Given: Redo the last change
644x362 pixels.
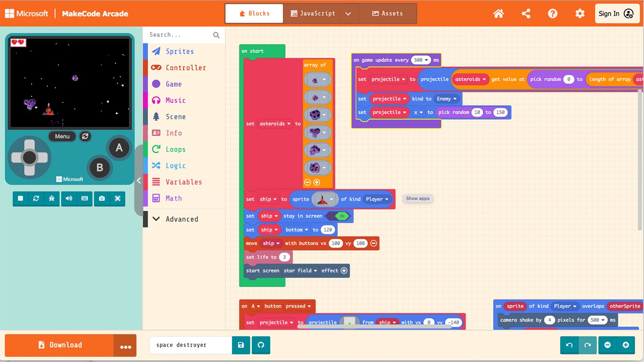Looking at the screenshot, I should [587, 345].
